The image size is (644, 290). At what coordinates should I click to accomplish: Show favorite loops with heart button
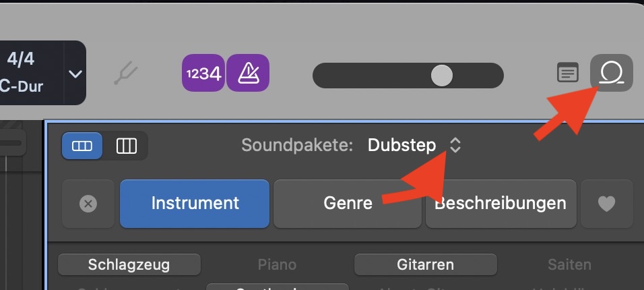tap(606, 203)
